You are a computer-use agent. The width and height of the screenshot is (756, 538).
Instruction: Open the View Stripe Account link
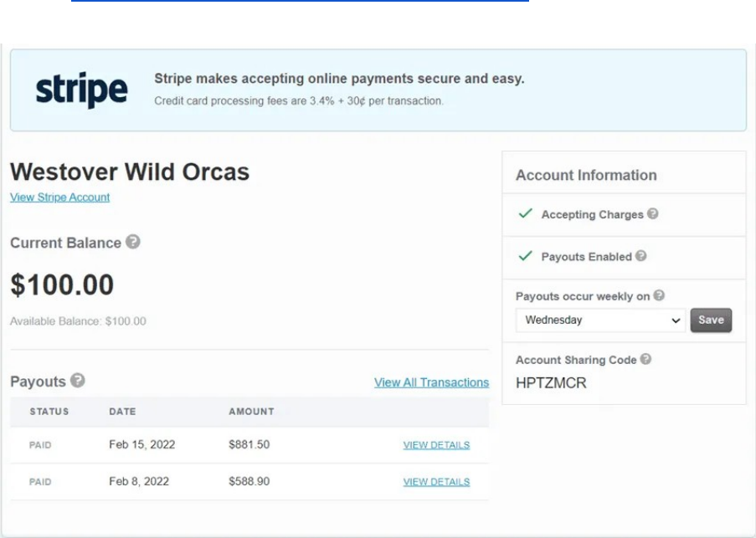tap(59, 197)
